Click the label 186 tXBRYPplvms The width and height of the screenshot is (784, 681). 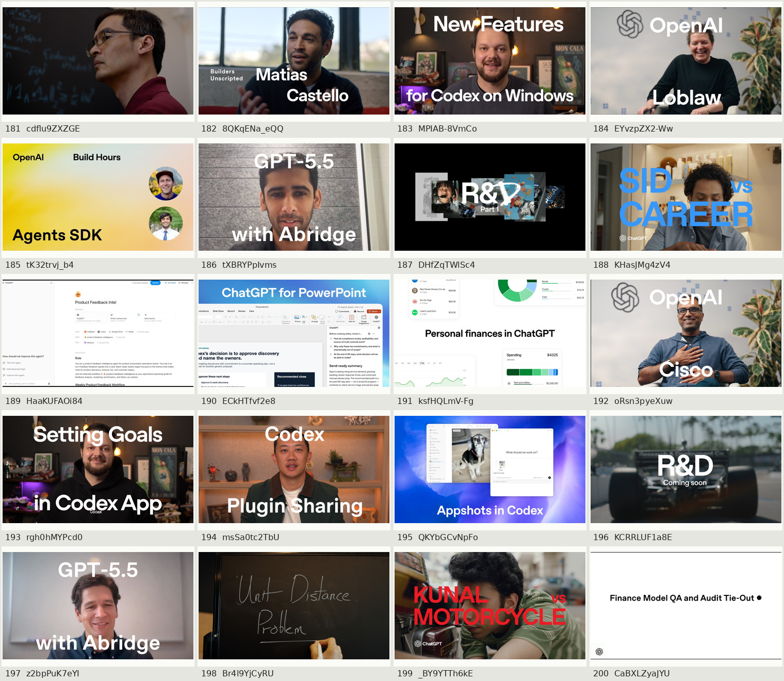click(239, 265)
